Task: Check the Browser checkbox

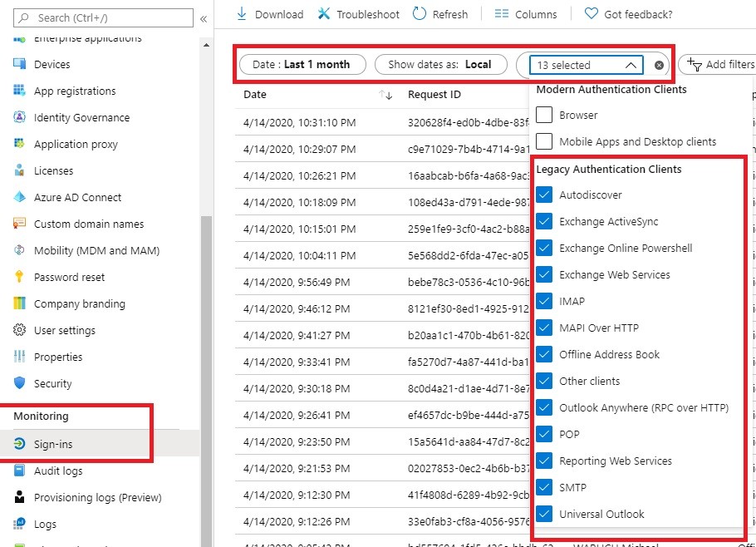Action: coord(544,116)
